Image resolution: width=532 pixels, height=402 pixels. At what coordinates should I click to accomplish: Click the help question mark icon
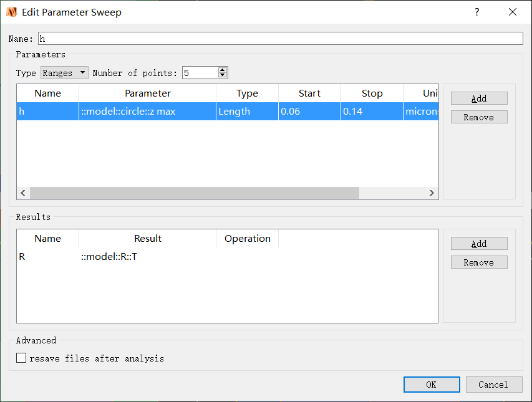[476, 12]
